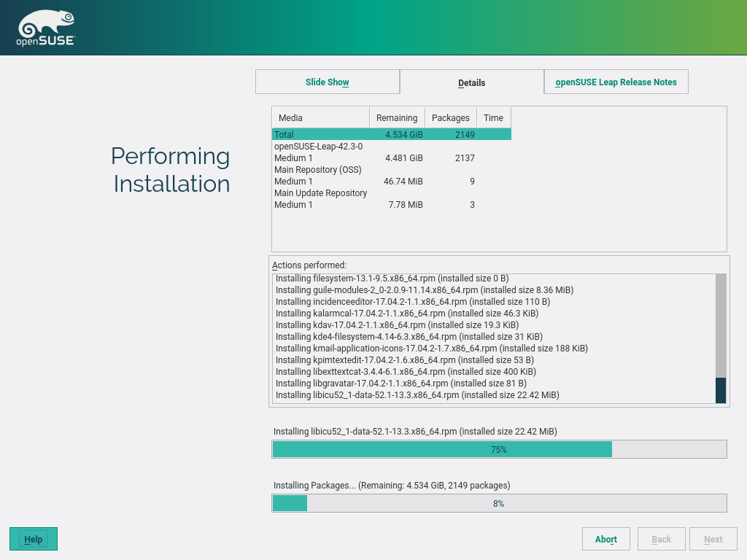
Task: Click the kalarmcal-17.04.2 log line
Action: coord(407,313)
